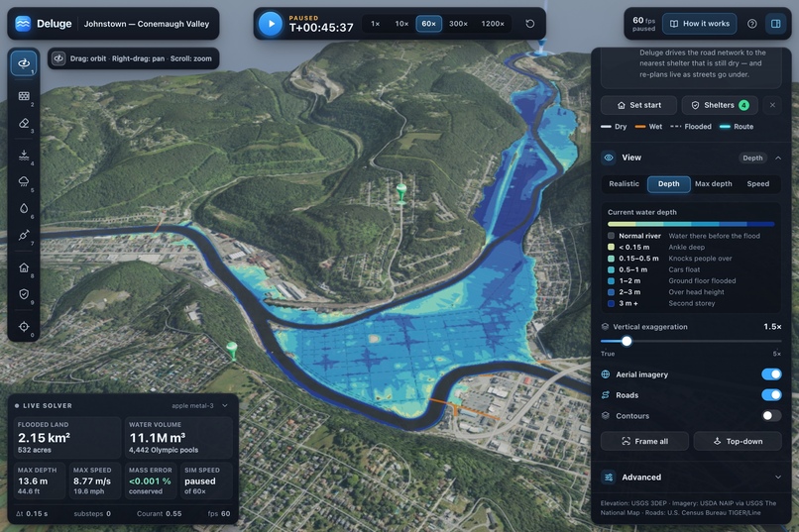The width and height of the screenshot is (799, 532).
Task: Switch to Speed view
Action: 757,184
